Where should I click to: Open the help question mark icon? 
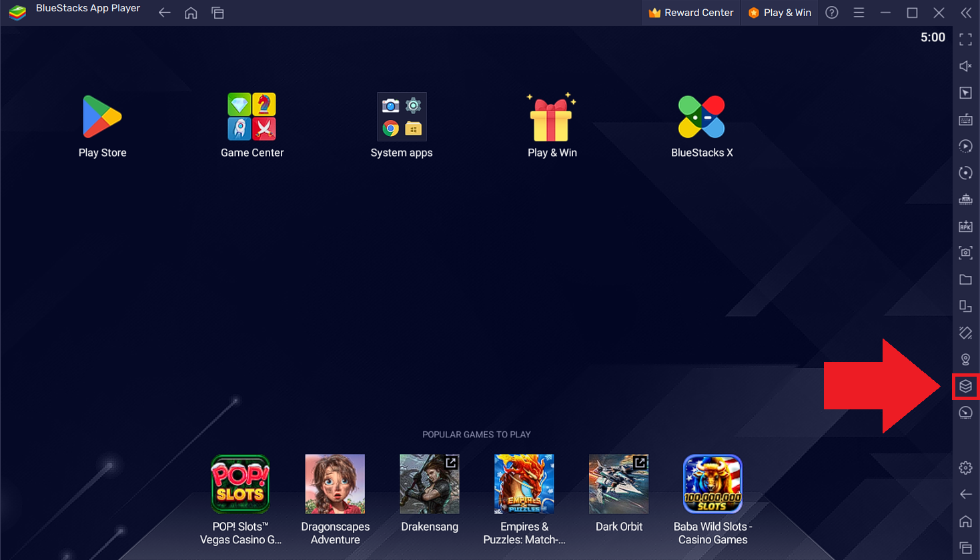point(832,13)
